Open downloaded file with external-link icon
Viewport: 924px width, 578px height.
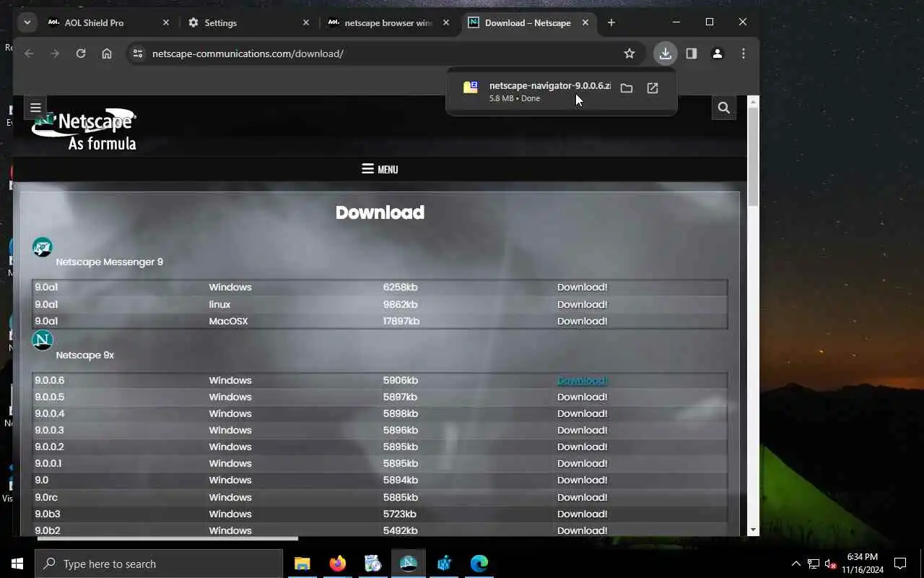653,88
